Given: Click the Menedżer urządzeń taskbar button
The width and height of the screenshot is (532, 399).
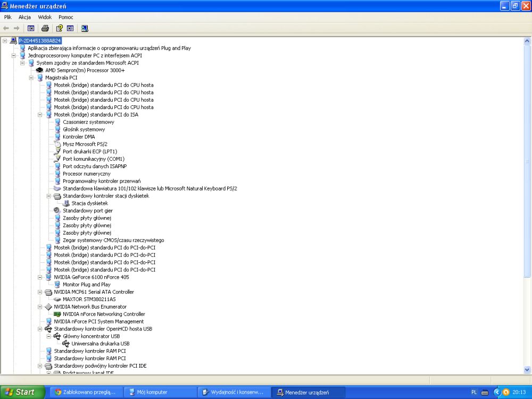Looking at the screenshot, I should coord(307,392).
